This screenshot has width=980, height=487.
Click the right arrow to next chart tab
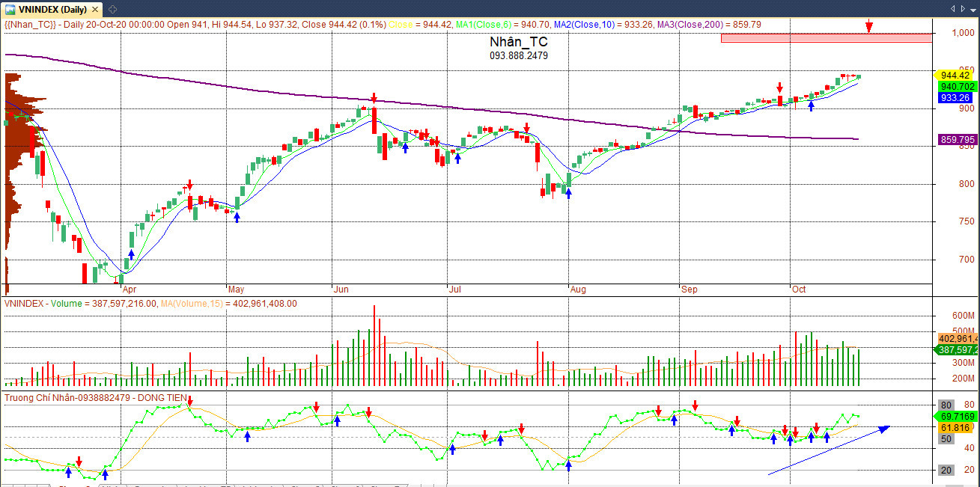pos(962,7)
